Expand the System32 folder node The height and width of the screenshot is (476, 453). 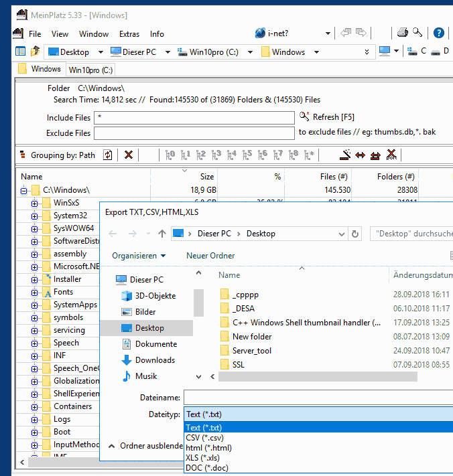pos(34,216)
